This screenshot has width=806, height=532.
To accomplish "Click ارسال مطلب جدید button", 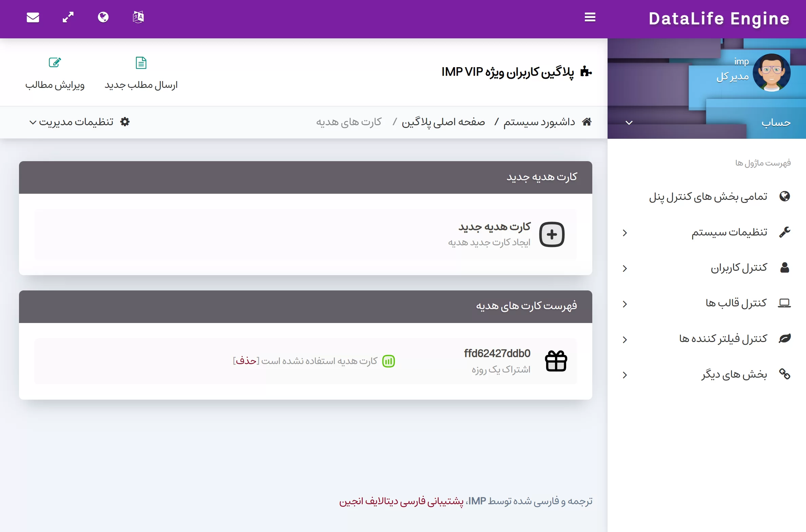I will point(141,73).
